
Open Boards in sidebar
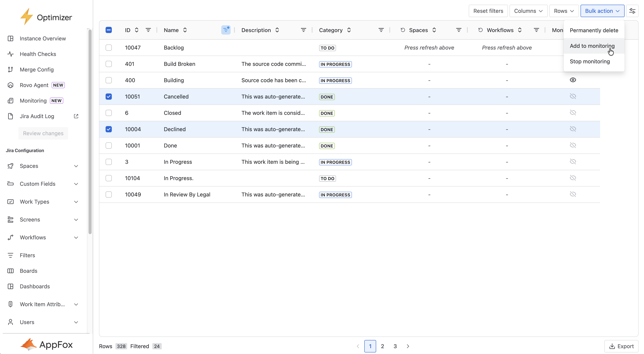[x=29, y=271]
